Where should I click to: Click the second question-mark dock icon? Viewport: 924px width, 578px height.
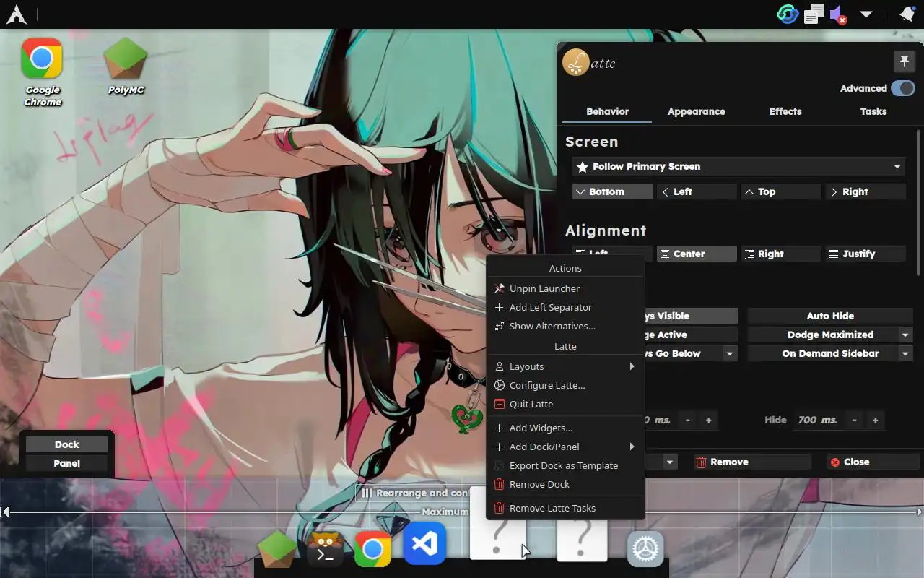point(582,538)
